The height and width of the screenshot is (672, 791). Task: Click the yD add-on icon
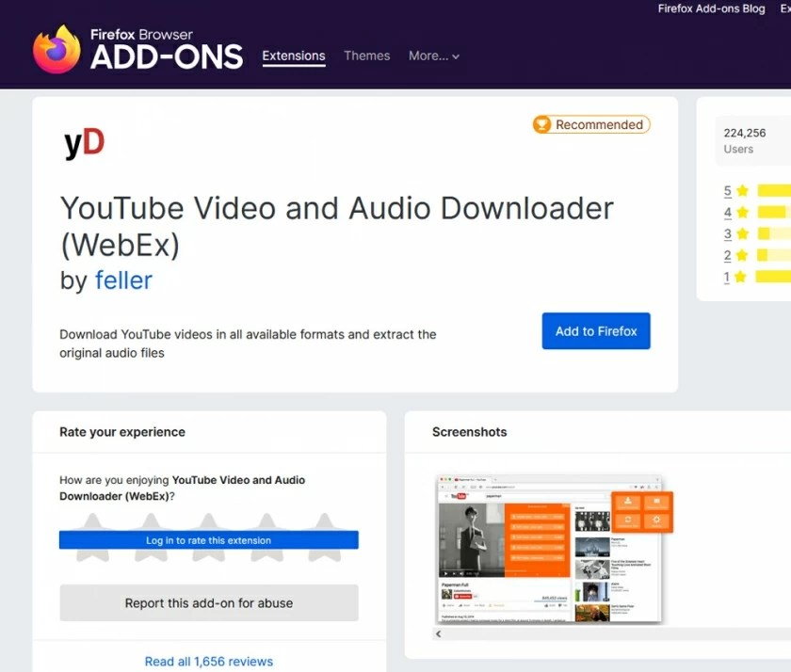coord(83,143)
